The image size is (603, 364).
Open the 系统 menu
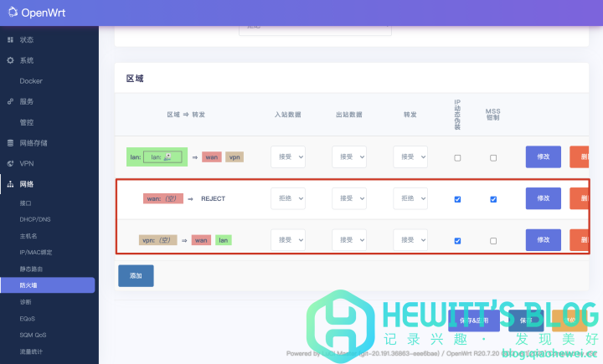(x=27, y=60)
